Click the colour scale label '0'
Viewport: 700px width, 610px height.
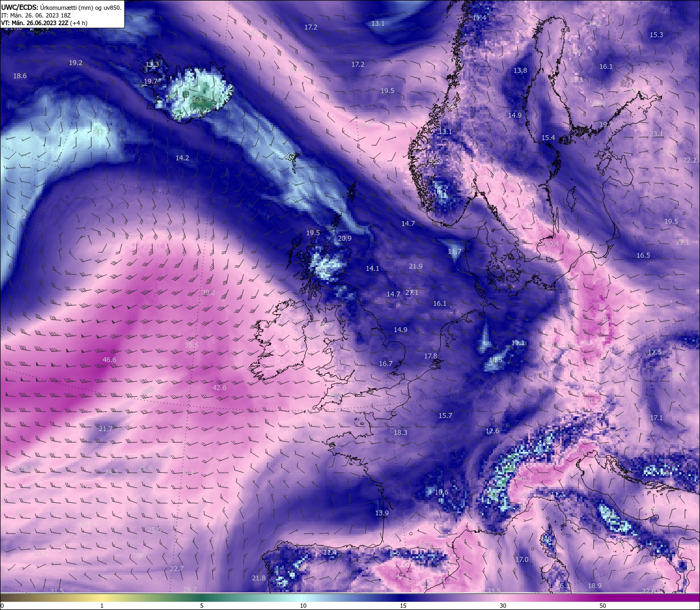click(2, 606)
